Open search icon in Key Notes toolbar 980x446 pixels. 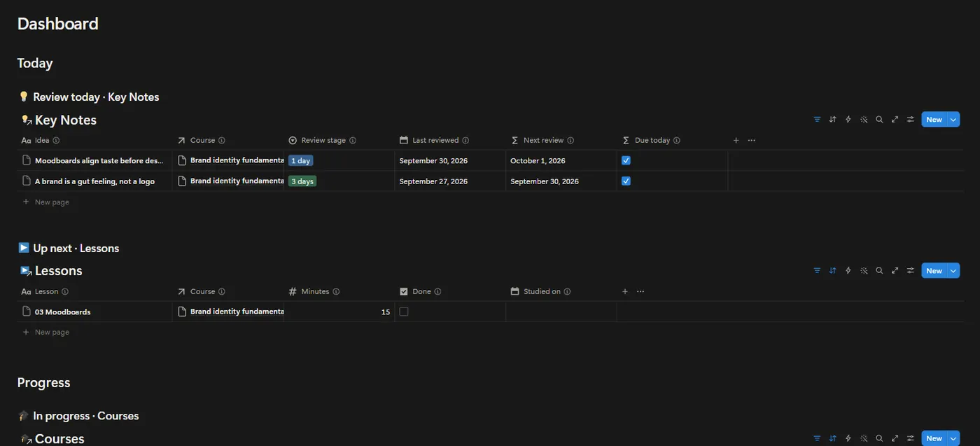pos(879,120)
